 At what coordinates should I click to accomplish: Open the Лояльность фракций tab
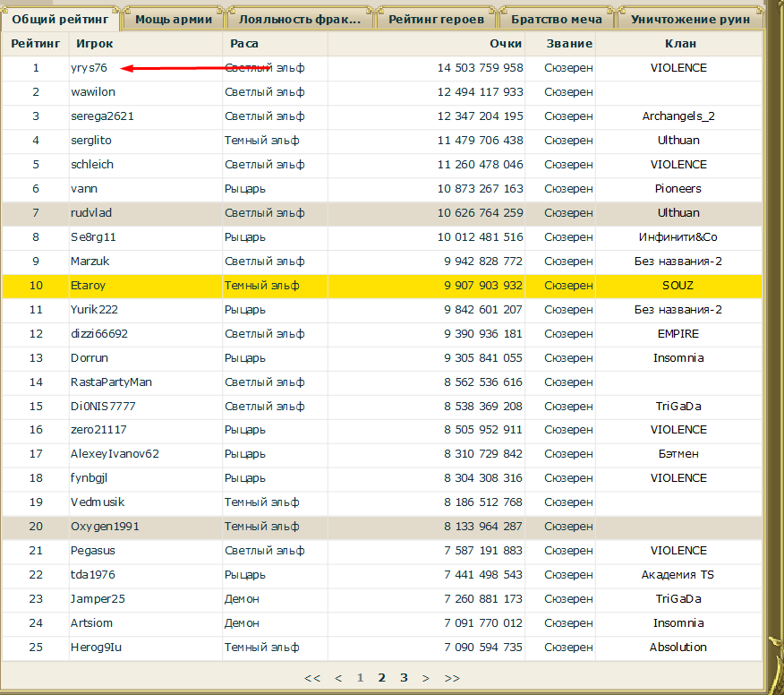tap(300, 19)
